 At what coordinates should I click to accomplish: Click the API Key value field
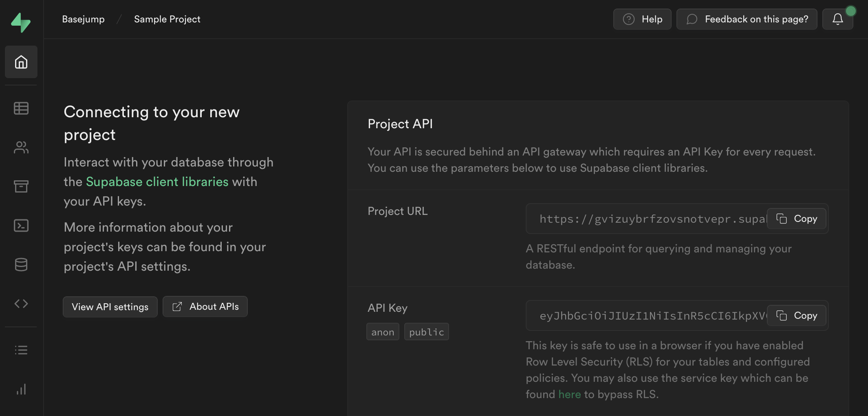pos(677,315)
